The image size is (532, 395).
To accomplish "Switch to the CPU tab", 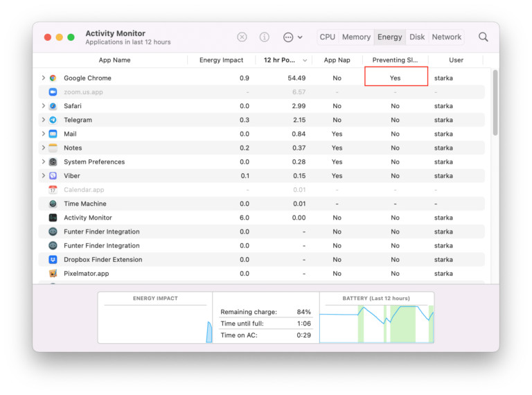I will coord(328,37).
